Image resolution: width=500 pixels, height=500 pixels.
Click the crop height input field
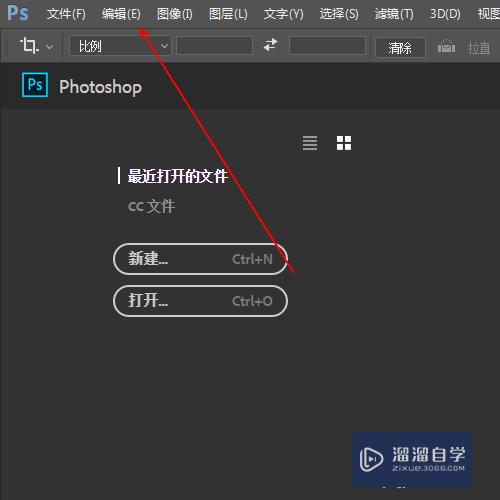[327, 46]
